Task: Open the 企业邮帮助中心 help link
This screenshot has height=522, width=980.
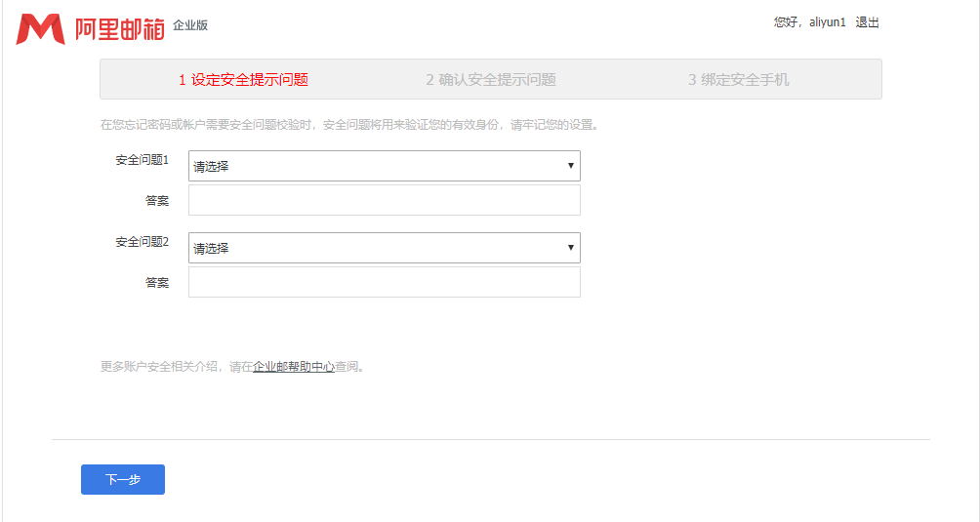Action: 294,367
